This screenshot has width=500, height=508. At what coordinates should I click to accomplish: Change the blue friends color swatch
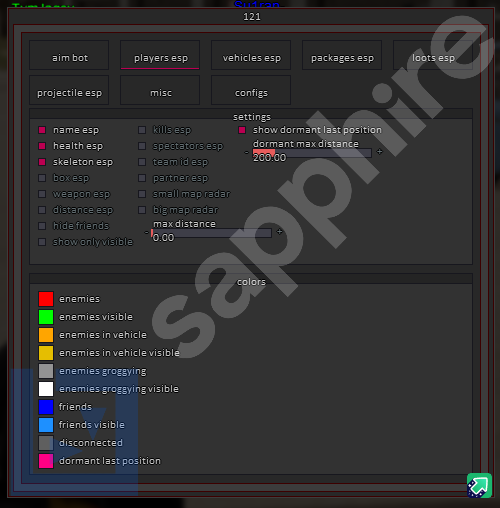pos(46,407)
